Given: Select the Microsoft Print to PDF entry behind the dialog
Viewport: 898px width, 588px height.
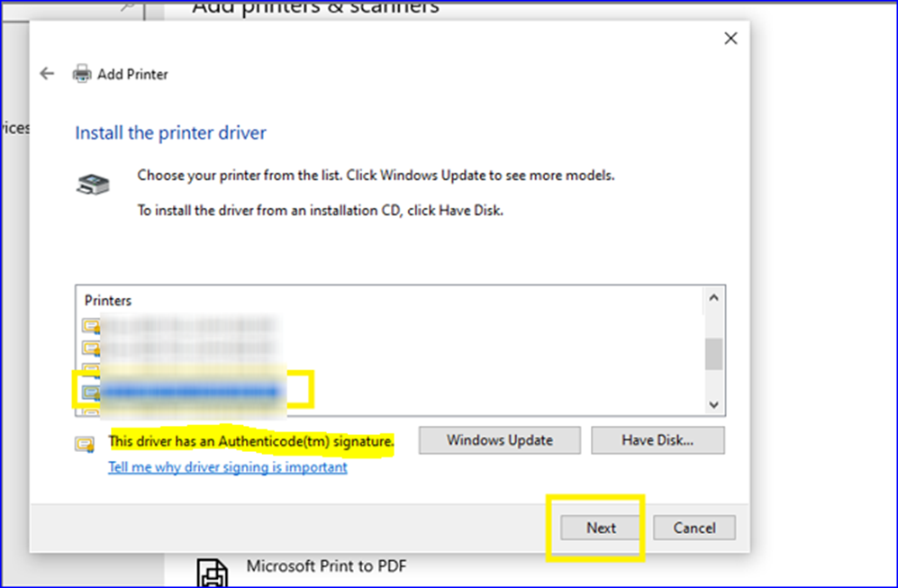Looking at the screenshot, I should 325,567.
